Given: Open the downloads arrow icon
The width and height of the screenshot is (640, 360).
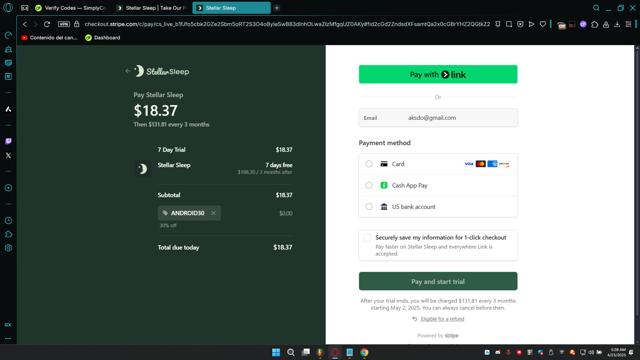Looking at the screenshot, I should [x=617, y=24].
